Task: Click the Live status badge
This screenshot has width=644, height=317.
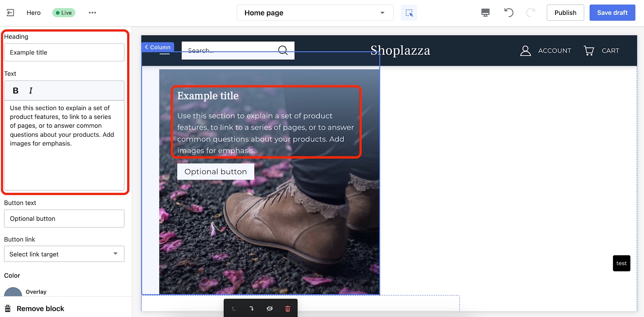Action: [x=64, y=12]
